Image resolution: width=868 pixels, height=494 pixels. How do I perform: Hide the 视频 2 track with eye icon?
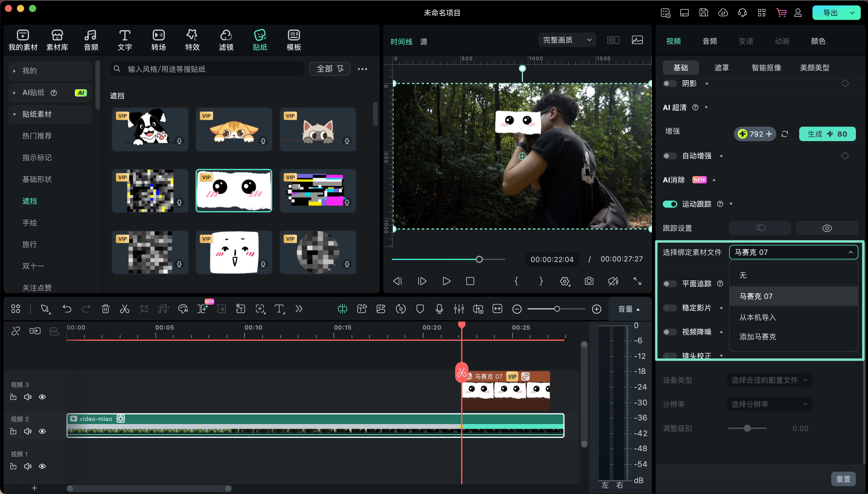coord(43,431)
